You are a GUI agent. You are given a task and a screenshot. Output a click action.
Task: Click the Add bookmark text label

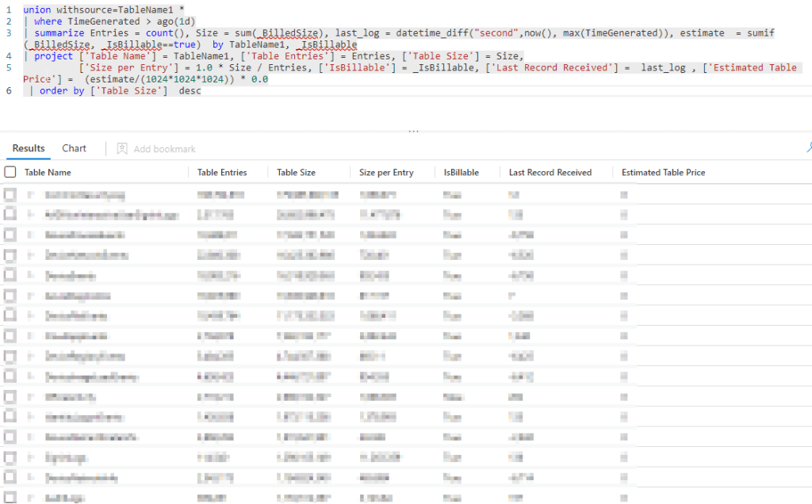pos(164,149)
